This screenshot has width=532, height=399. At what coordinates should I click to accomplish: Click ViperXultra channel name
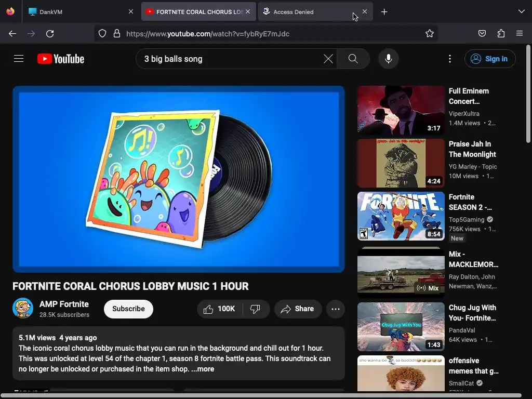[464, 114]
